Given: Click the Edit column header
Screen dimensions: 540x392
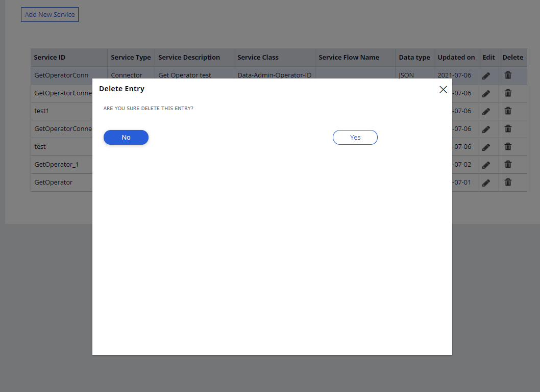Looking at the screenshot, I should click(488, 58).
